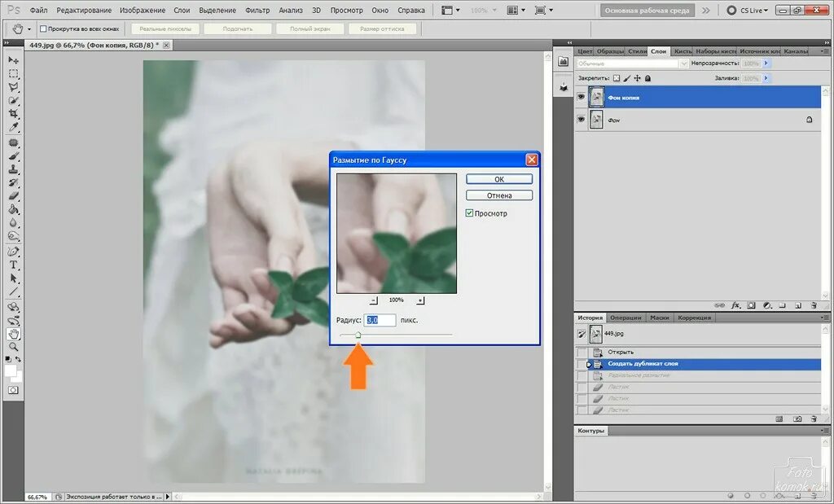Open the 'Контуры' panel options menu
This screenshot has width=834, height=504.
(825, 431)
